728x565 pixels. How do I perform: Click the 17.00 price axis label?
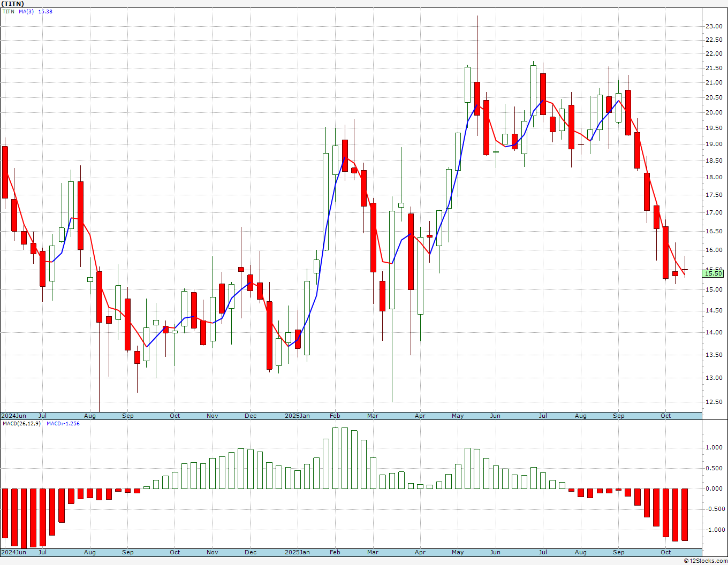pos(713,213)
